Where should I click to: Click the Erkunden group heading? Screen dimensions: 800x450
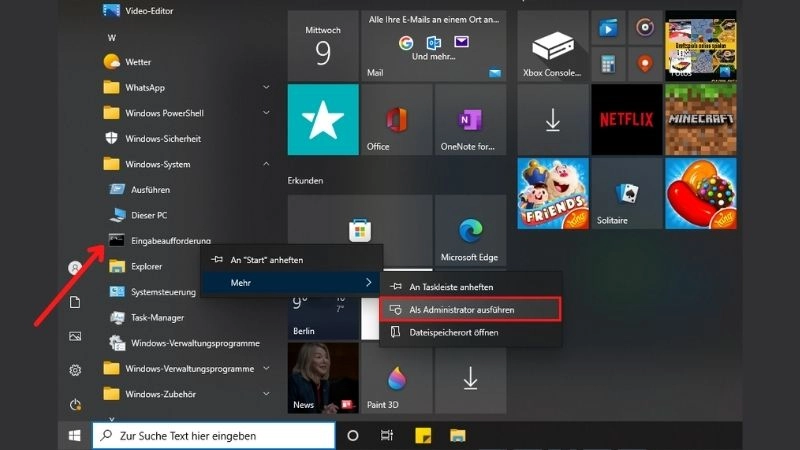[305, 181]
